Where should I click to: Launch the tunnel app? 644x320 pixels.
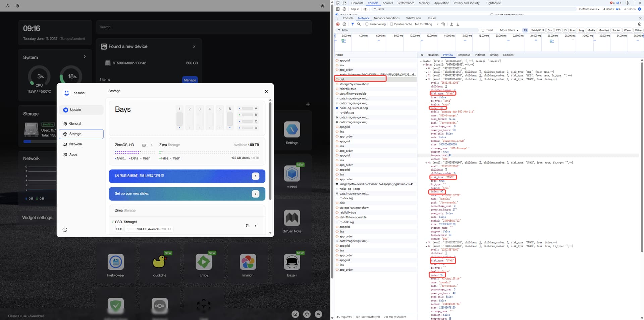pyautogui.click(x=292, y=174)
